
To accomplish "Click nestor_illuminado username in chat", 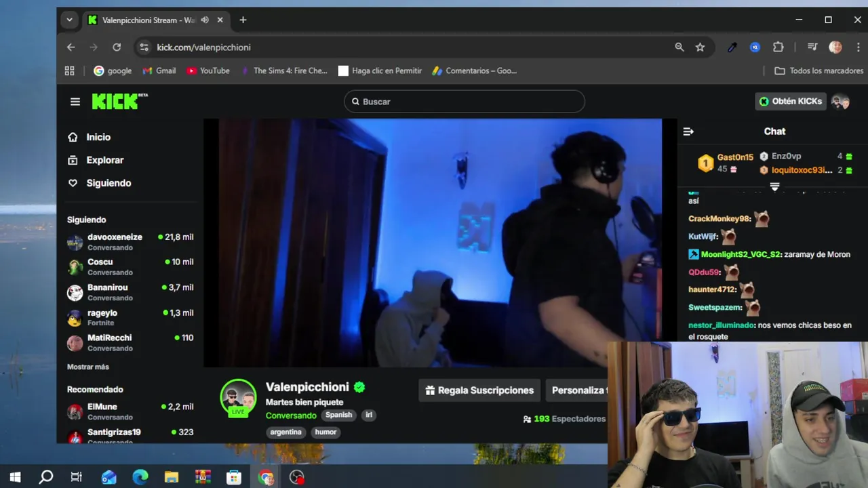I will (721, 325).
